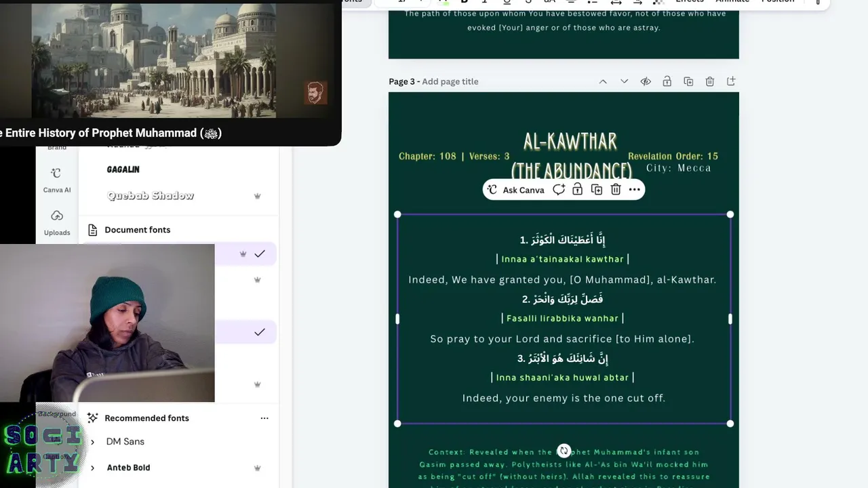Click the 'Add page title' field
Image resolution: width=868 pixels, height=488 pixels.
click(450, 81)
